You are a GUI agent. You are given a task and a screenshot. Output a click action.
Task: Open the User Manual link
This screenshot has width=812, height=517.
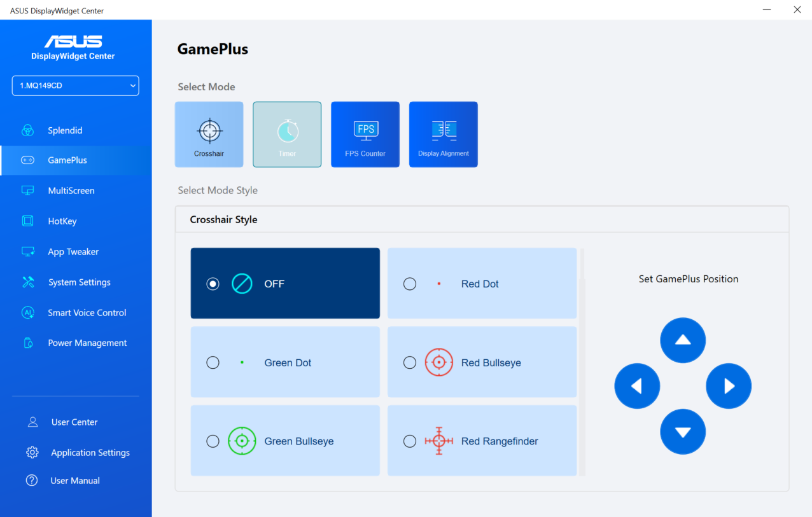click(75, 481)
